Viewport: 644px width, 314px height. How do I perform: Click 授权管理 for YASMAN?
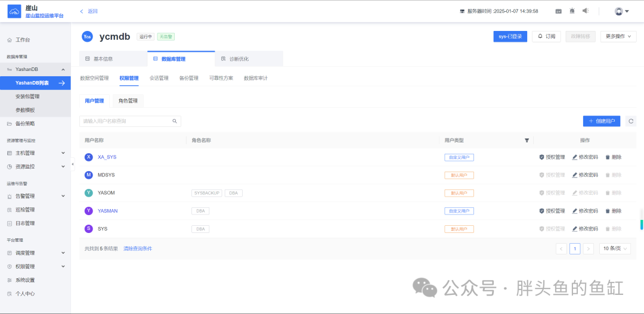[552, 211]
